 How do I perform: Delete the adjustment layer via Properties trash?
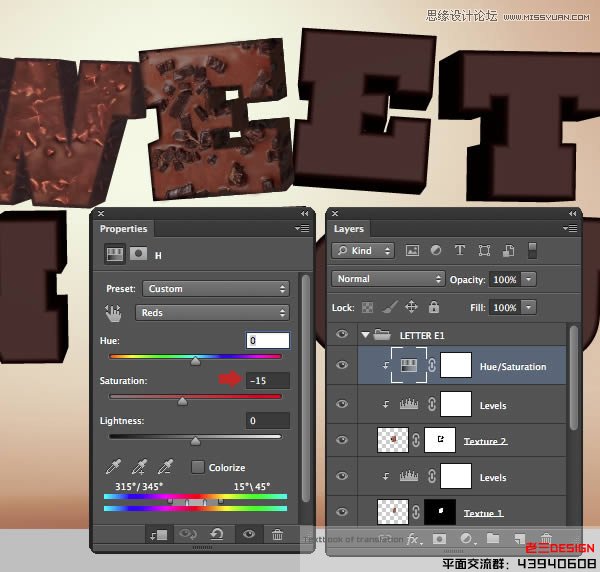(x=277, y=535)
